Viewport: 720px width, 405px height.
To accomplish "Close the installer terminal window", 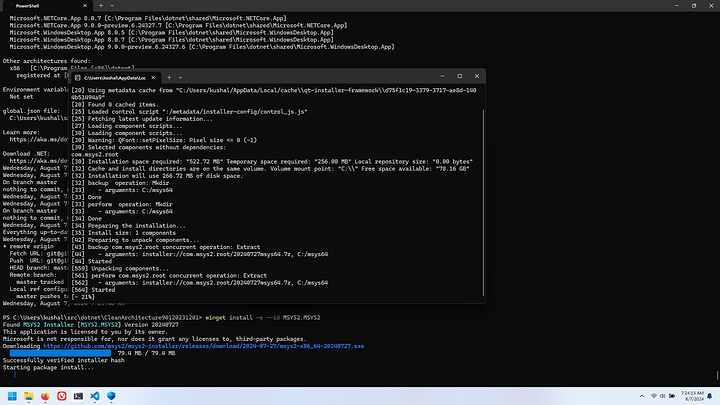I will pyautogui.click(x=477, y=76).
